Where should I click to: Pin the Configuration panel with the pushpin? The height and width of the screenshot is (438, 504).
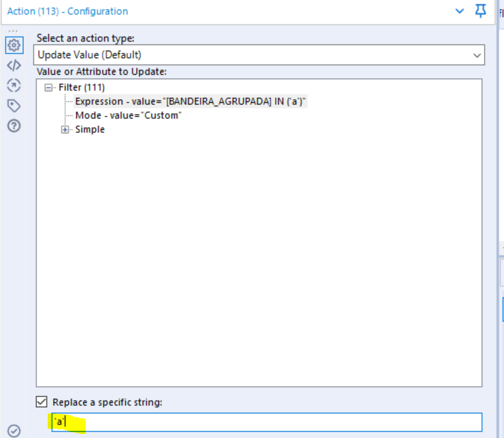click(x=480, y=10)
